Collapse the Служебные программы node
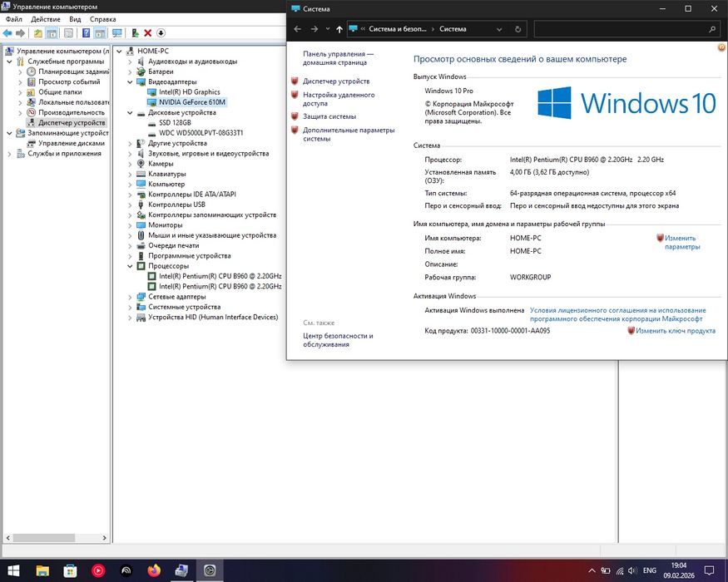Image resolution: width=728 pixels, height=582 pixels. [x=9, y=62]
